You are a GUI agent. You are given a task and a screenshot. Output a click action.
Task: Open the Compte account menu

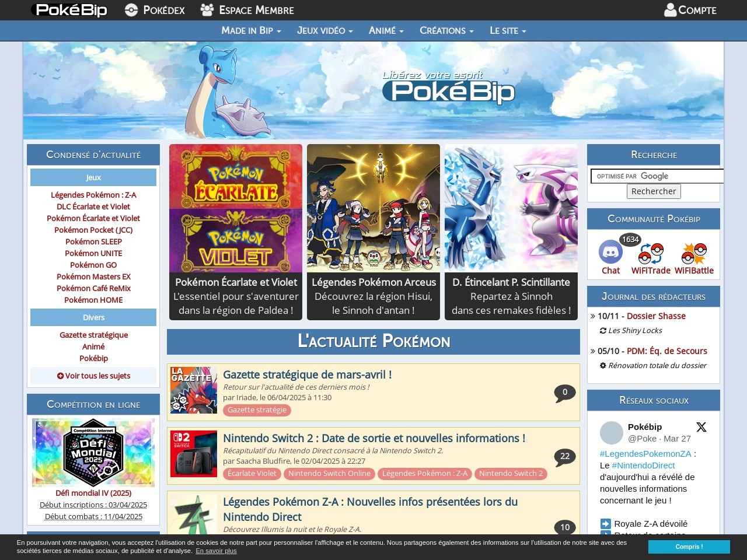coord(690,10)
